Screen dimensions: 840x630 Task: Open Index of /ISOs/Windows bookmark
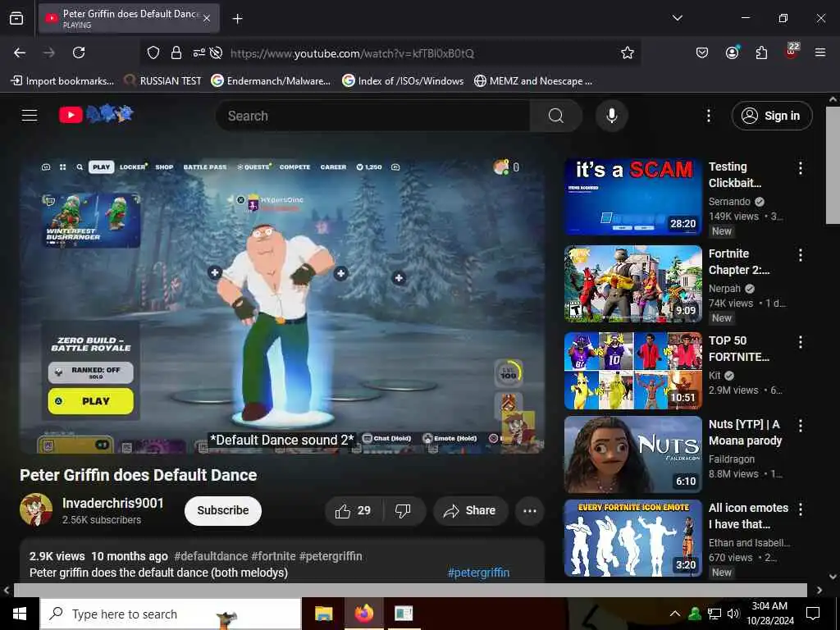[x=404, y=81]
